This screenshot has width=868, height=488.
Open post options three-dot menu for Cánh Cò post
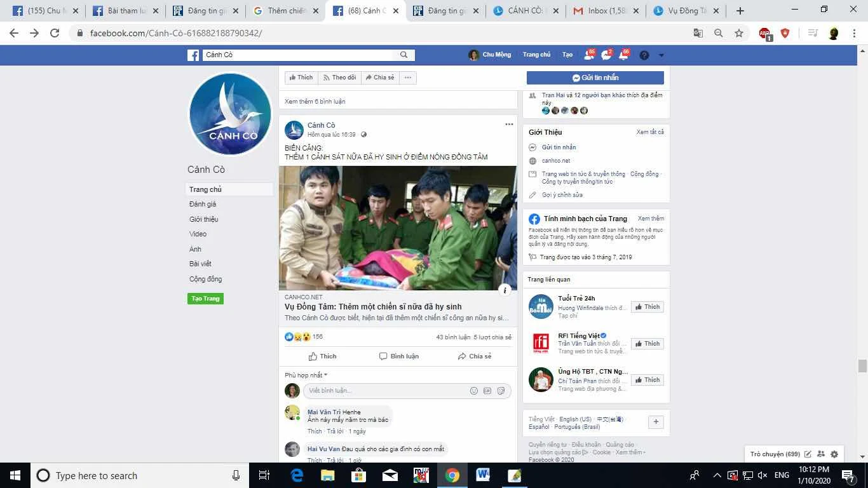(x=509, y=125)
